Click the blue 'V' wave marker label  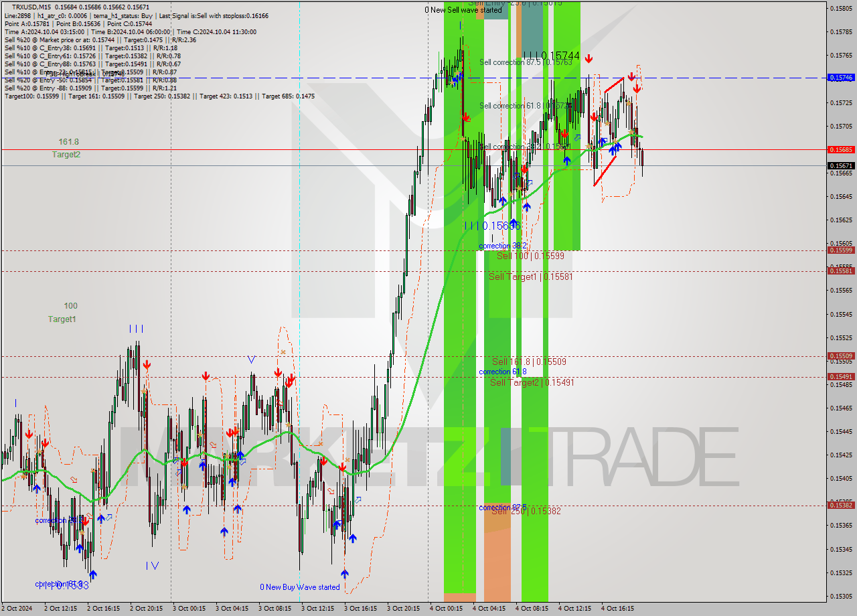point(251,360)
